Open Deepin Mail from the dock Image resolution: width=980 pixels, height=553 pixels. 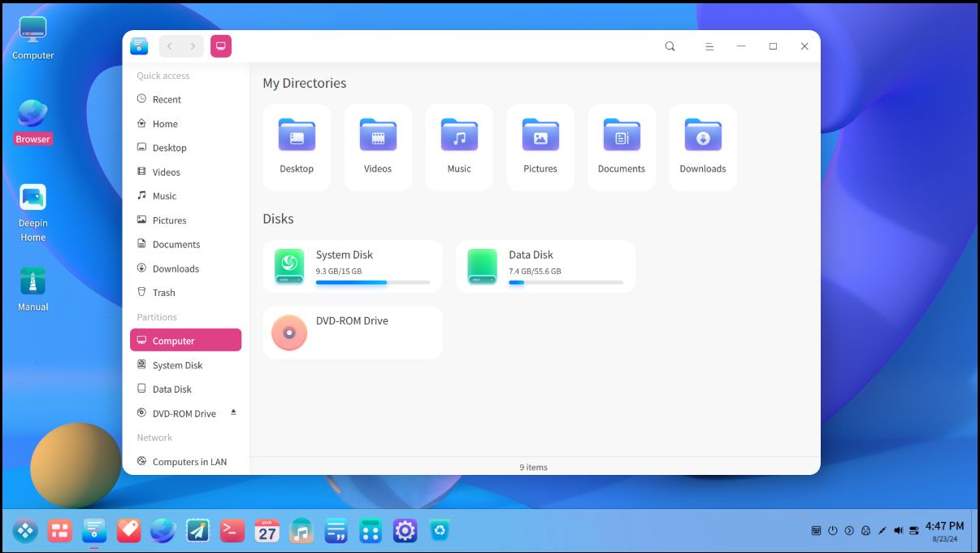tap(197, 530)
